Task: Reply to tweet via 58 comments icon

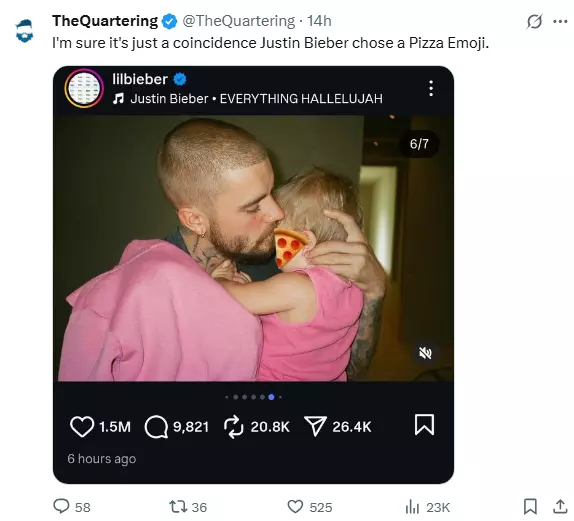Action: (x=61, y=507)
